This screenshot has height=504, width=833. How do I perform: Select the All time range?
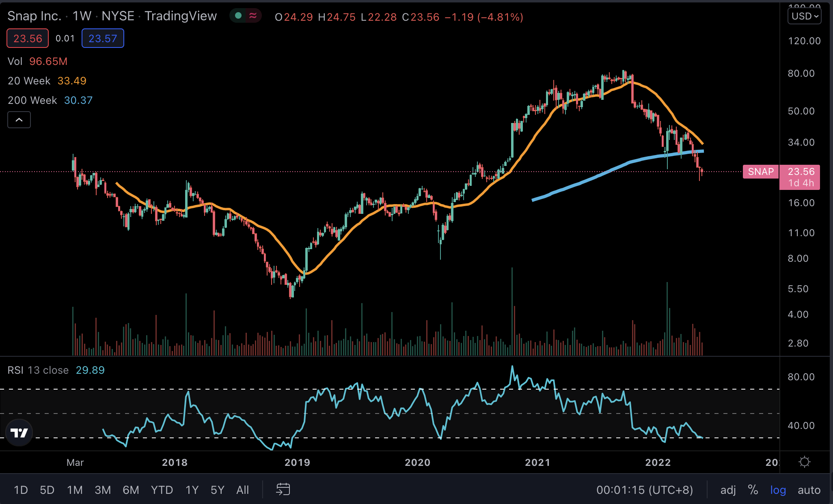242,490
